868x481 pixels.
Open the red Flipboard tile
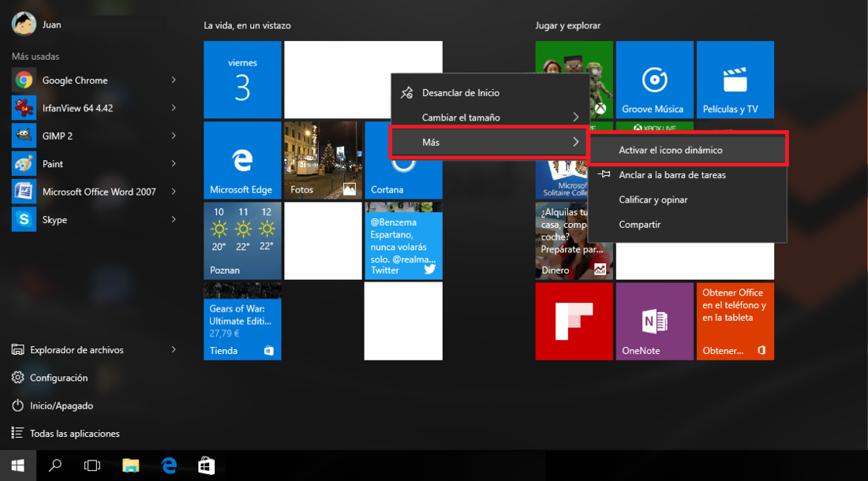coord(574,321)
